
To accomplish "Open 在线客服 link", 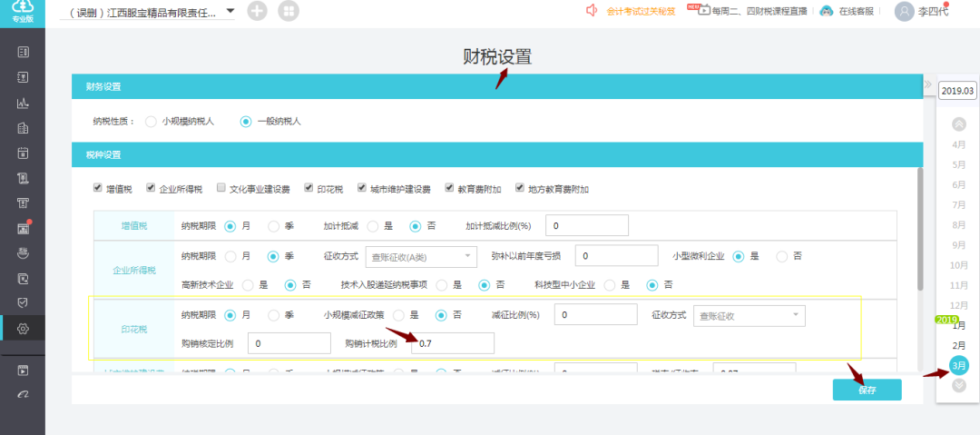I will (857, 11).
